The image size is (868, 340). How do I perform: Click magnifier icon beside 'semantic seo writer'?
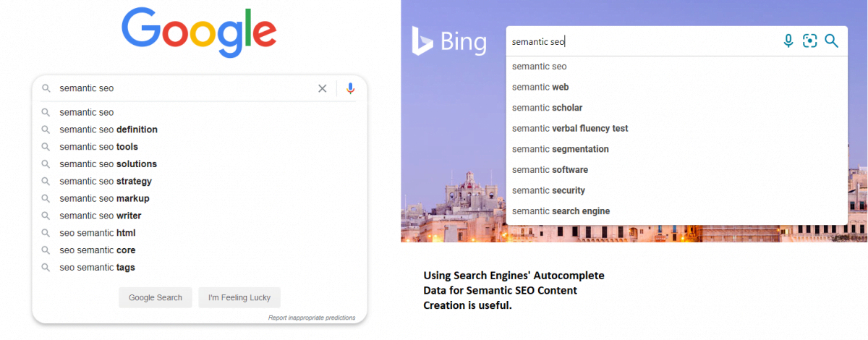click(46, 216)
